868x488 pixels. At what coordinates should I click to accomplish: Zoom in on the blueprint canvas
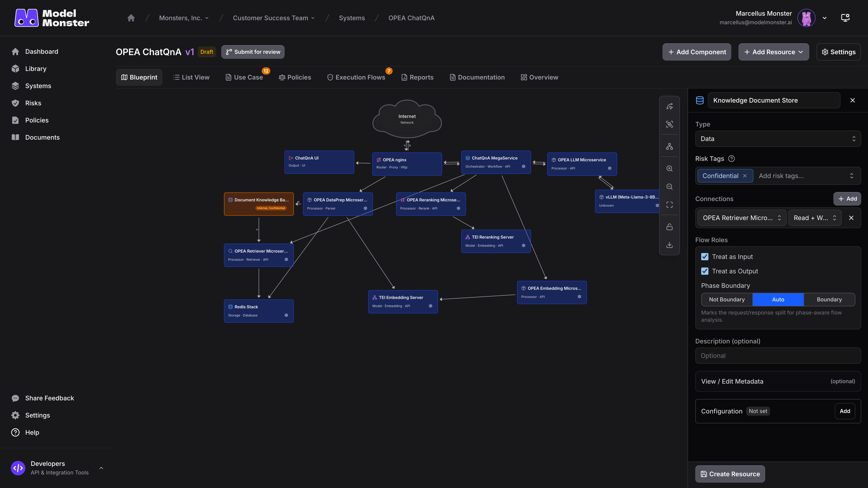pyautogui.click(x=670, y=169)
